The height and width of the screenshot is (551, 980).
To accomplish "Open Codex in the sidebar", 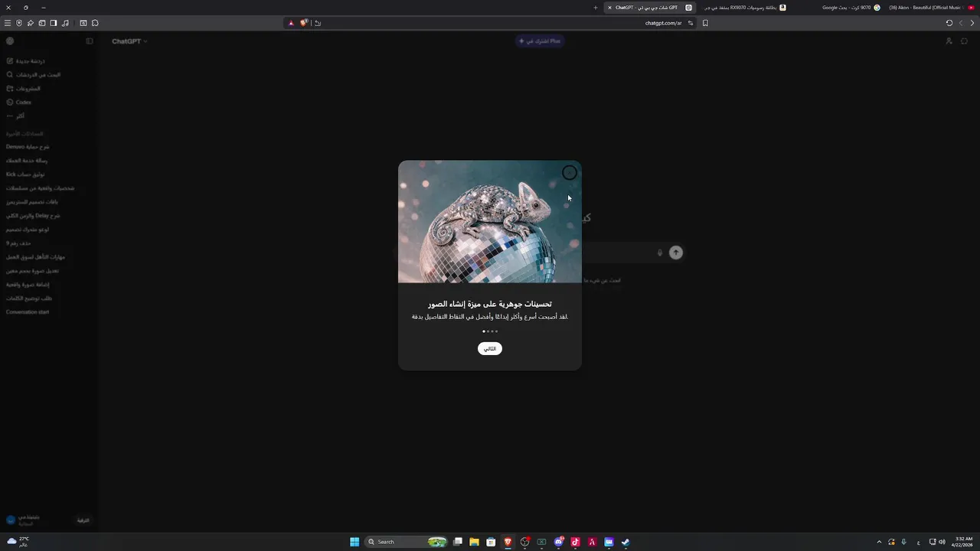I will (x=47, y=102).
